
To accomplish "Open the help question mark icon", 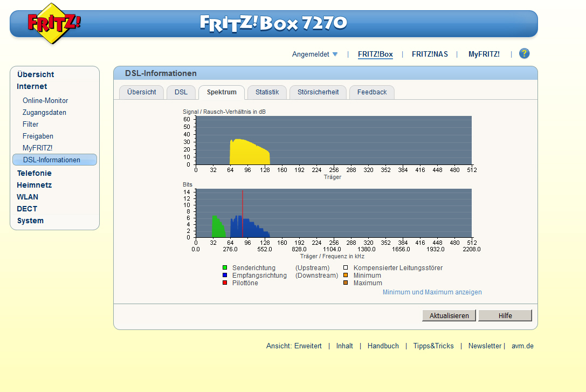I will tap(525, 53).
